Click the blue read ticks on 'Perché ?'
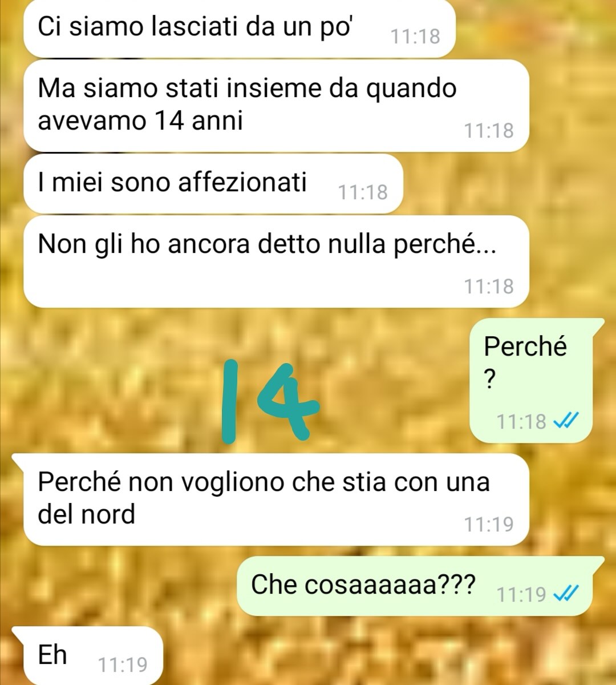 pos(566,421)
